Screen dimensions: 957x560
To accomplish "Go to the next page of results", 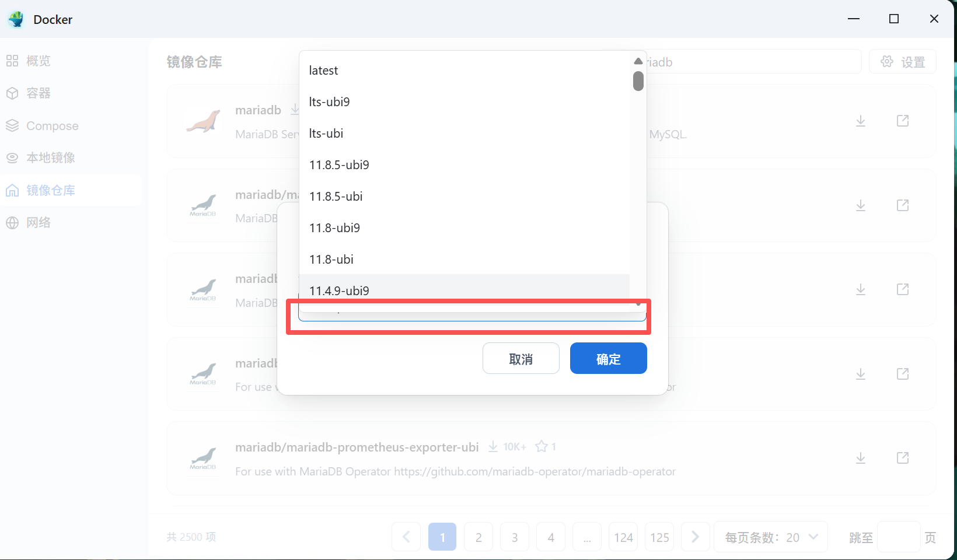I will click(696, 537).
